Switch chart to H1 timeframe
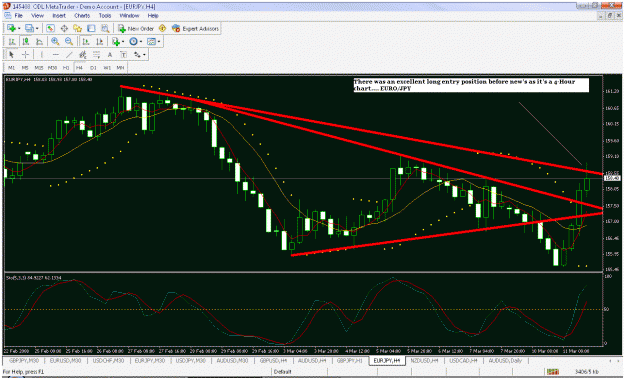This screenshot has width=625, height=378. (66, 68)
